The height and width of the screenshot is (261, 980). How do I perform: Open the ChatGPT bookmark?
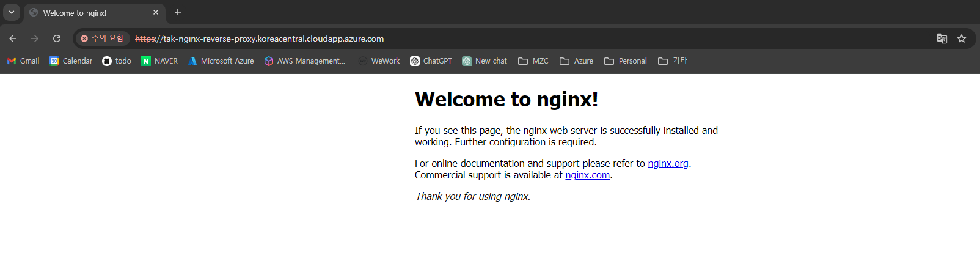pos(431,61)
